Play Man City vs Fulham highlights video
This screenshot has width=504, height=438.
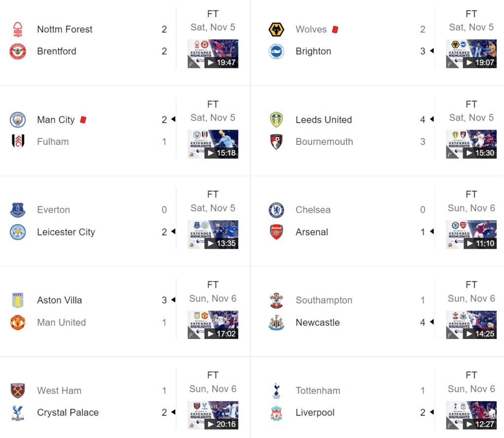coord(213,144)
